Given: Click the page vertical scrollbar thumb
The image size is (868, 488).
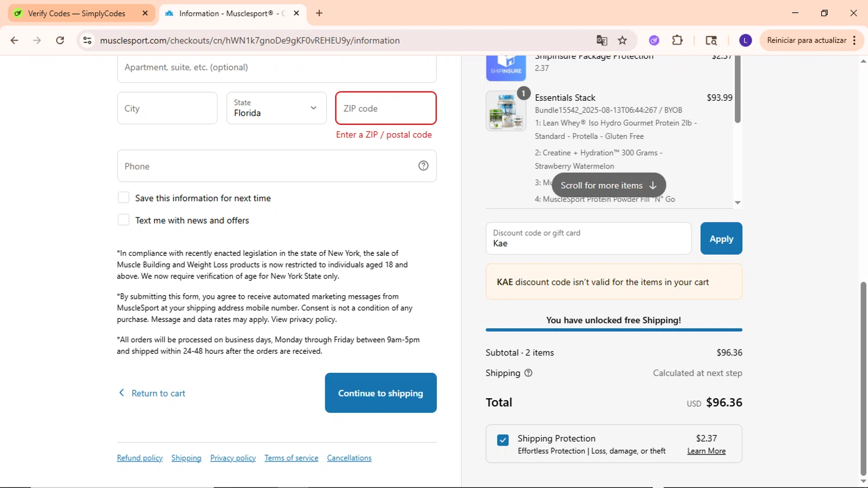Looking at the screenshot, I should click(863, 379).
